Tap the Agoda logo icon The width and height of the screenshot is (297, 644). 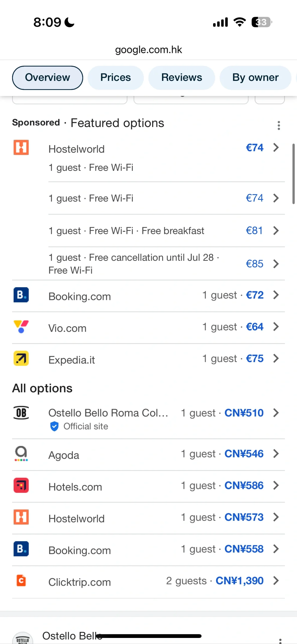[21, 454]
